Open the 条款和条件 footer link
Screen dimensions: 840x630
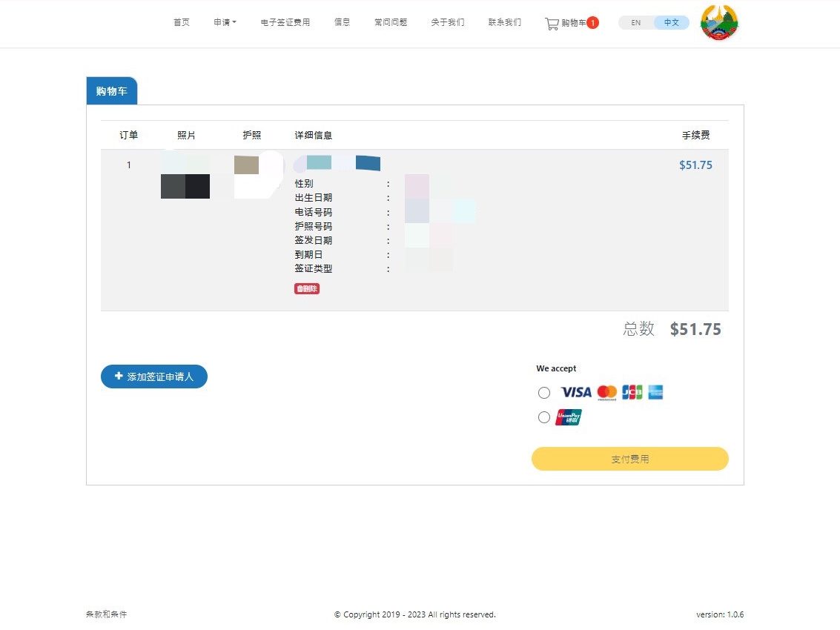click(x=107, y=614)
